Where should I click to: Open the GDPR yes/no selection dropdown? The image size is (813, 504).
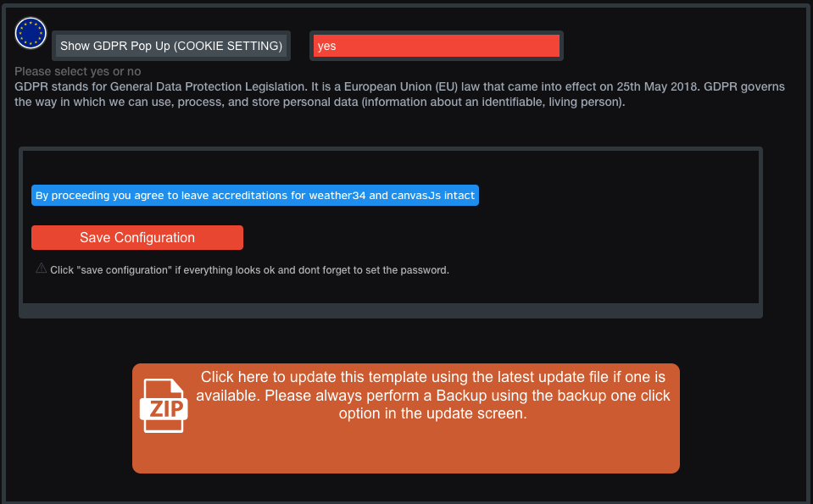point(437,46)
